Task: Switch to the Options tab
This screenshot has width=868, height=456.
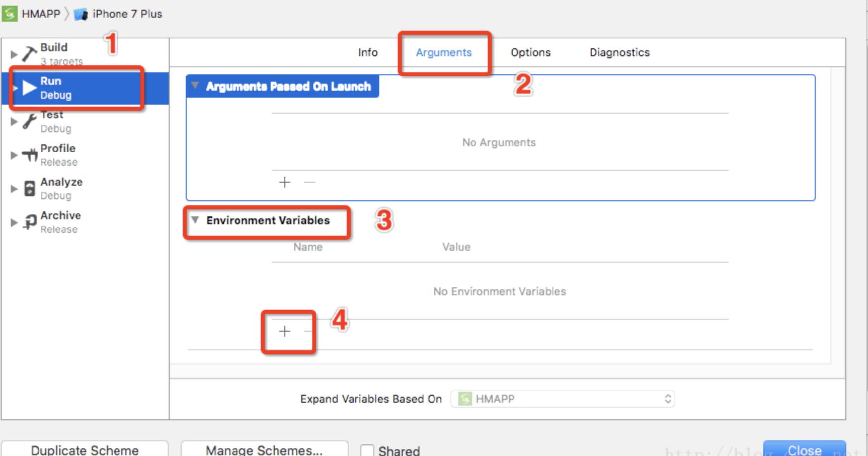Action: (530, 52)
